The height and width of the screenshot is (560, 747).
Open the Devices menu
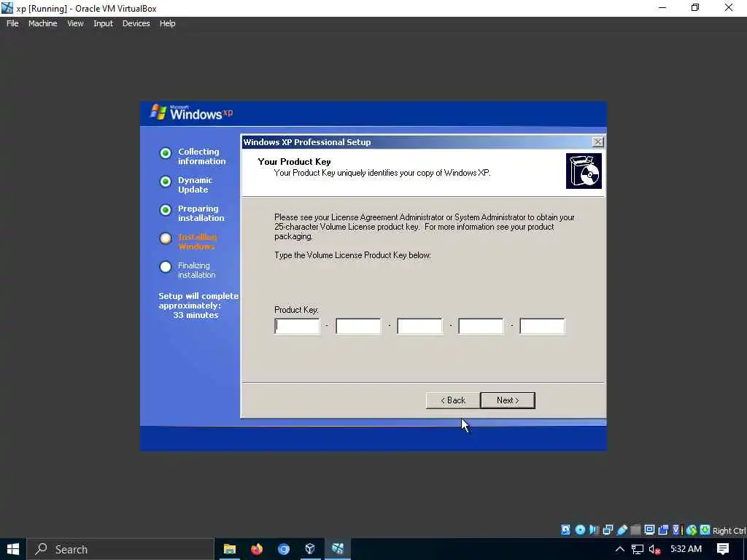[x=136, y=23]
